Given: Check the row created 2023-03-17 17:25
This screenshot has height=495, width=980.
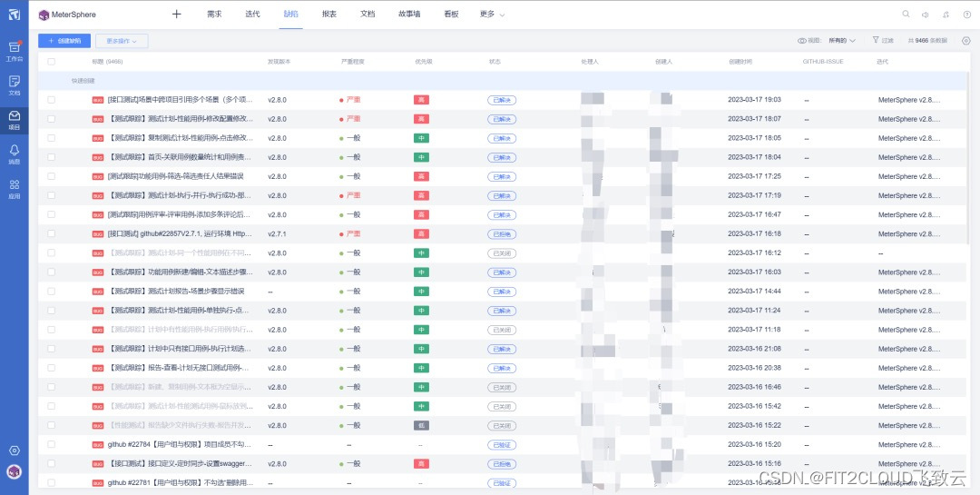Looking at the screenshot, I should coord(51,176).
